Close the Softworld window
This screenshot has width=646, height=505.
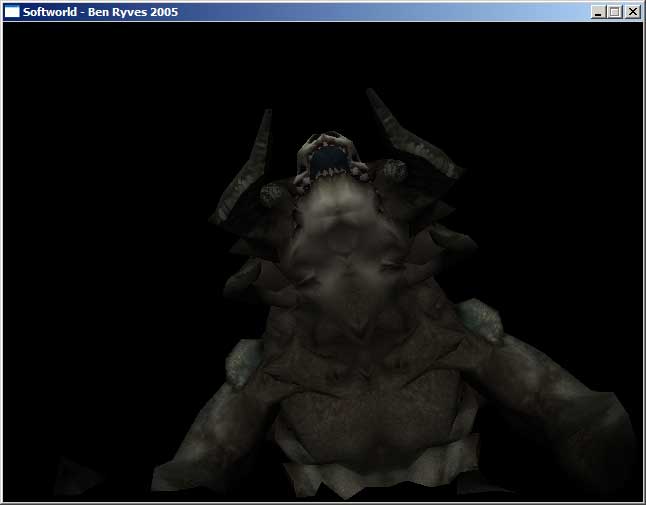[x=631, y=12]
